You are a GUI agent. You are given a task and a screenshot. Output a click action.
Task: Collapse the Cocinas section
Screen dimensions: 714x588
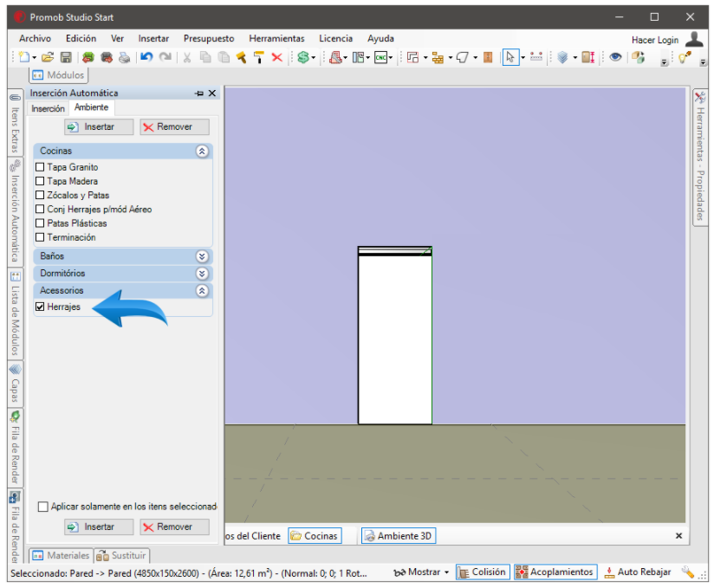(202, 151)
